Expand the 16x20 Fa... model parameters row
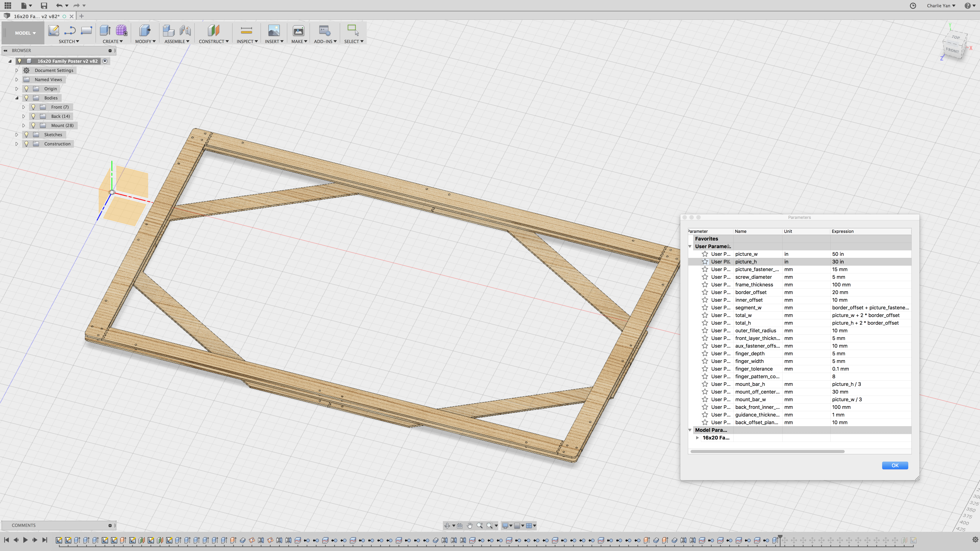Screen dimensions: 980x551 (697, 438)
